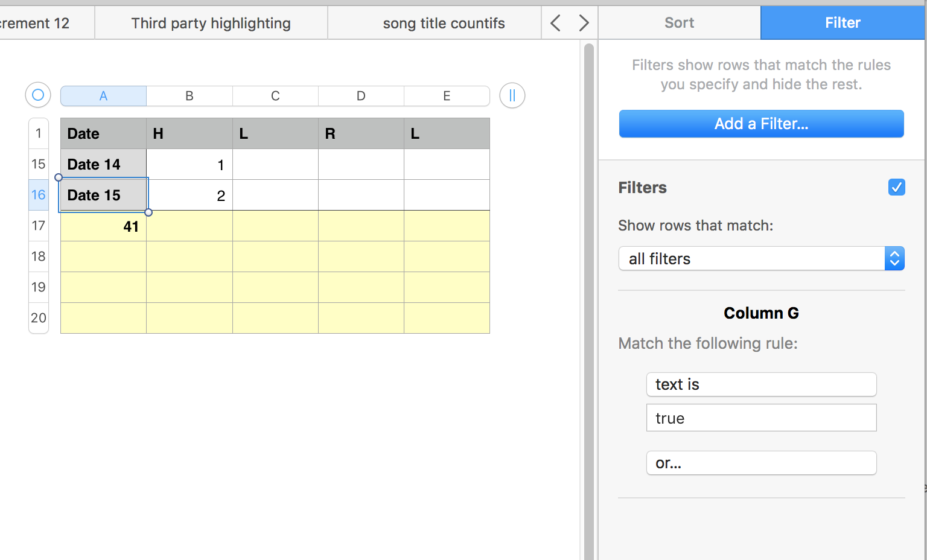Select column E header

click(x=447, y=96)
